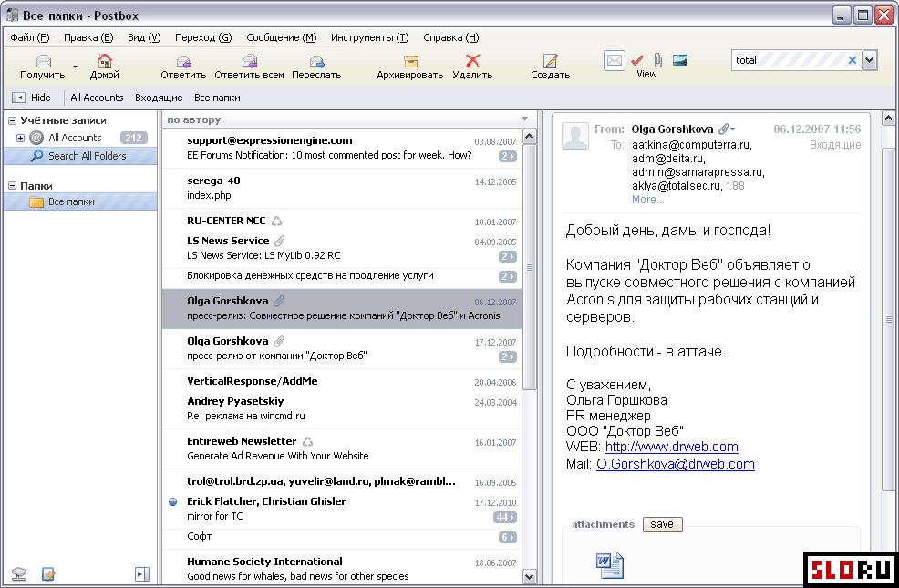Click the O.Gorshkova@drweb.com mail link
The height and width of the screenshot is (588, 899).
[676, 464]
